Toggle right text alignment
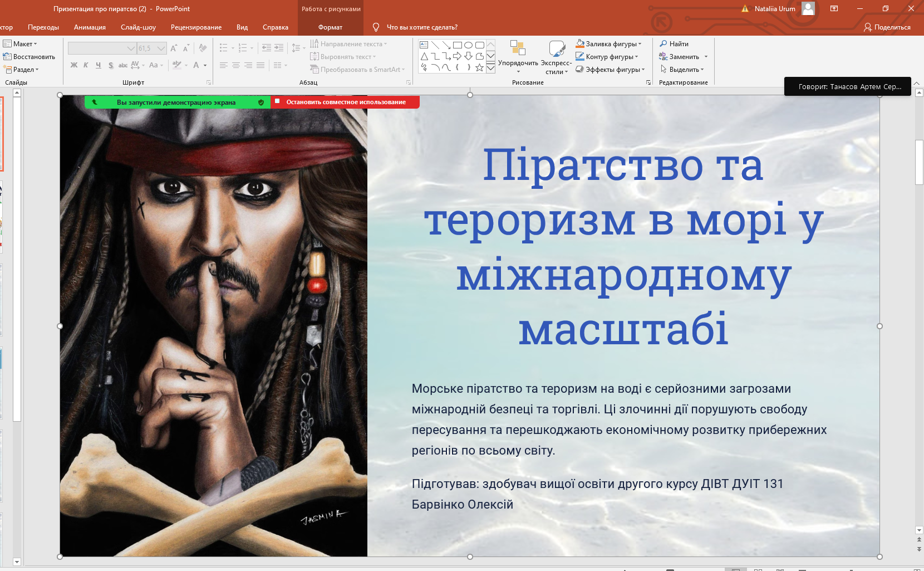Viewport: 924px width, 571px height. [x=248, y=65]
